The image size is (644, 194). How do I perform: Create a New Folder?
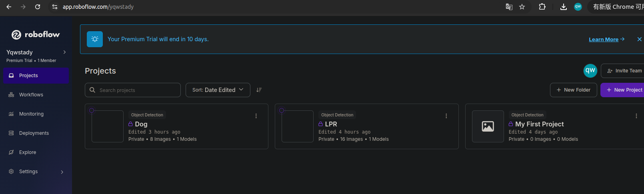click(x=574, y=90)
